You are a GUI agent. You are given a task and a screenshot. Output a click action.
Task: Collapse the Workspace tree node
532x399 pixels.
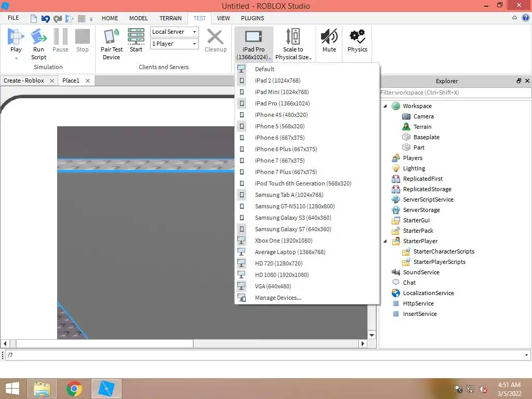(385, 106)
